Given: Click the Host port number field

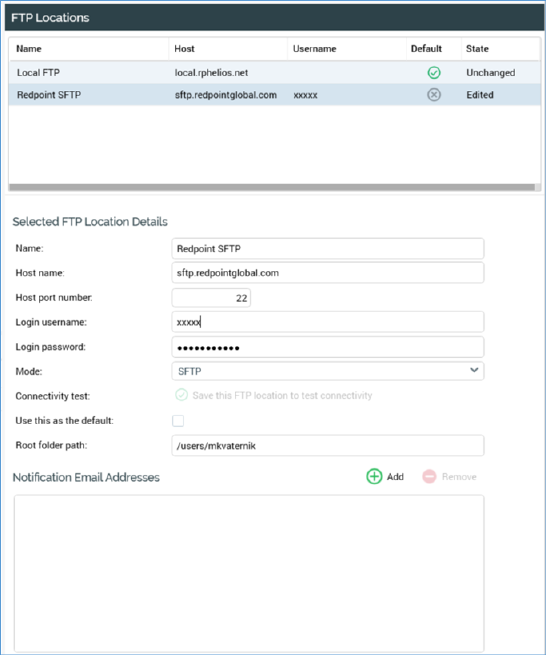Looking at the screenshot, I should [x=211, y=298].
